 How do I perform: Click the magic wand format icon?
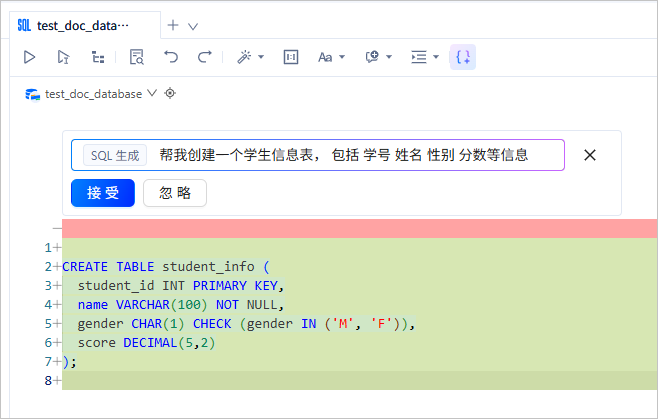click(244, 57)
